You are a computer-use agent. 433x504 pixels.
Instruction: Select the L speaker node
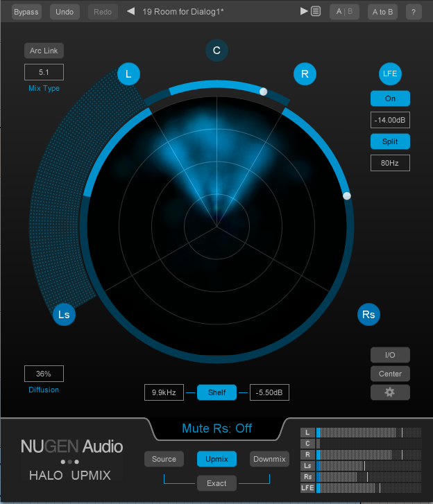coord(128,74)
